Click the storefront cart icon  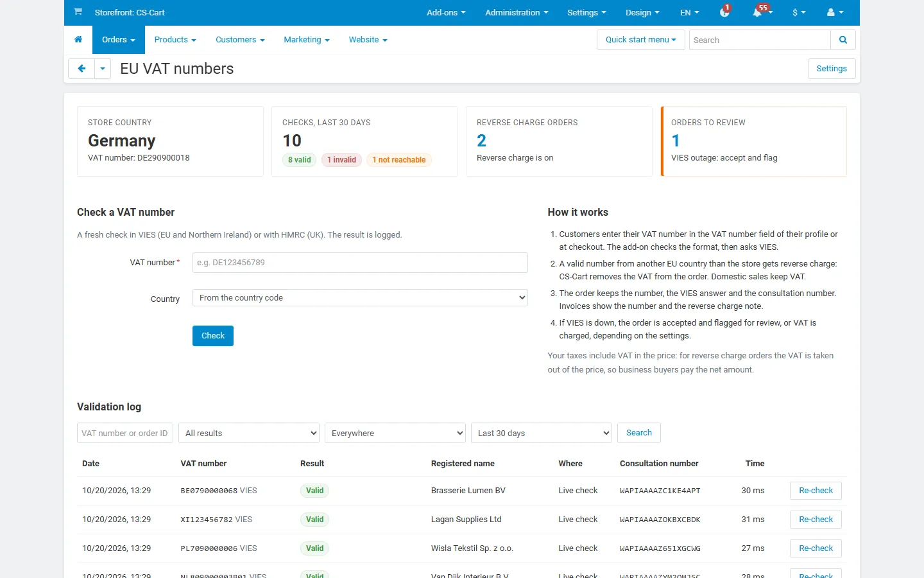[x=78, y=12]
